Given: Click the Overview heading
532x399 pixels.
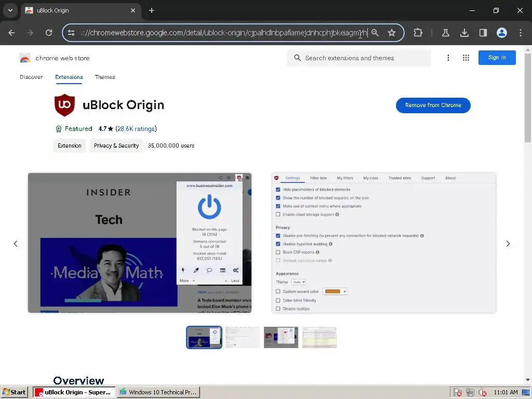Looking at the screenshot, I should (78, 381).
